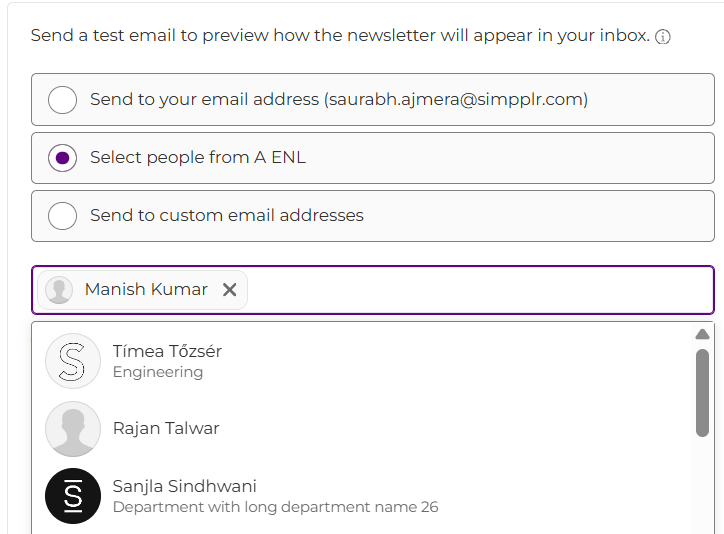Image resolution: width=724 pixels, height=534 pixels.
Task: Pick Rajan Talwar in the people dropdown
Action: pyautogui.click(x=166, y=429)
